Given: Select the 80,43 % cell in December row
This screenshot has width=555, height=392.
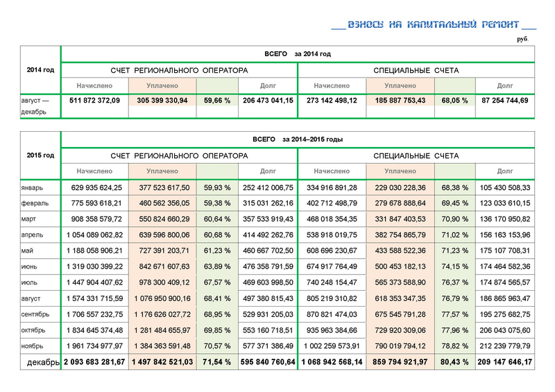Looking at the screenshot, I should (455, 362).
